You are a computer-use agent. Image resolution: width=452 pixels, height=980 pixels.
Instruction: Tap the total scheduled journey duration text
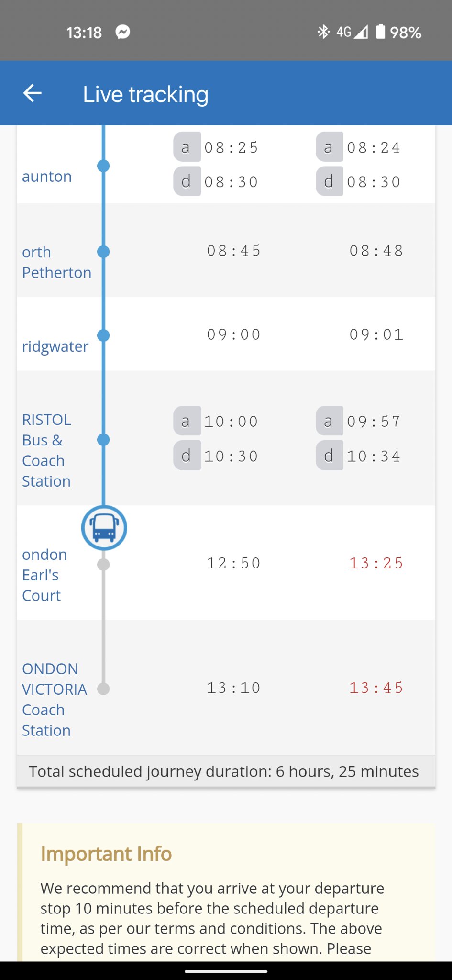coord(223,771)
